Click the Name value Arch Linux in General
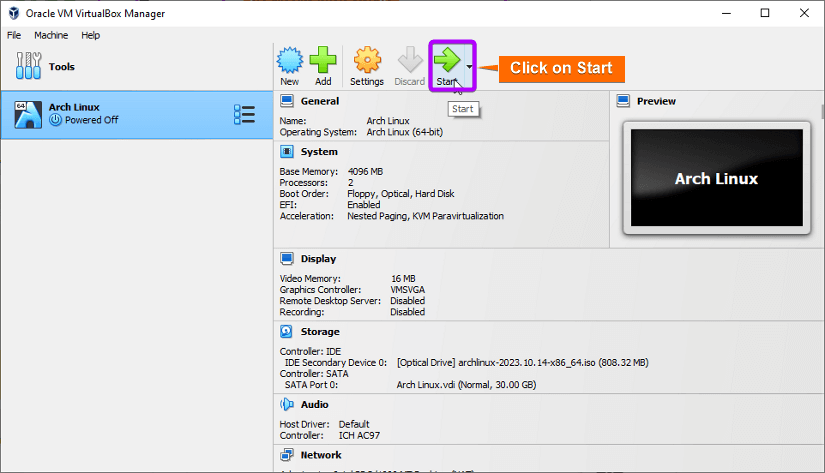825x473 pixels. pos(388,120)
